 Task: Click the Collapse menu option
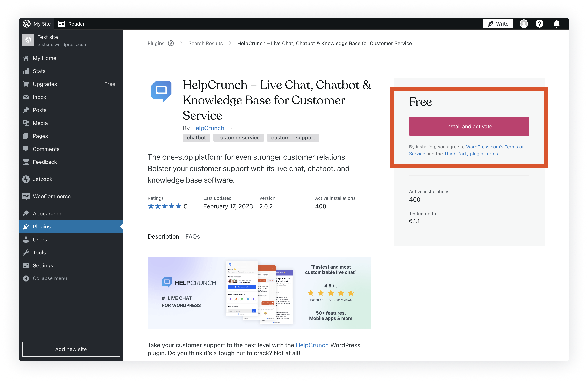(x=50, y=278)
